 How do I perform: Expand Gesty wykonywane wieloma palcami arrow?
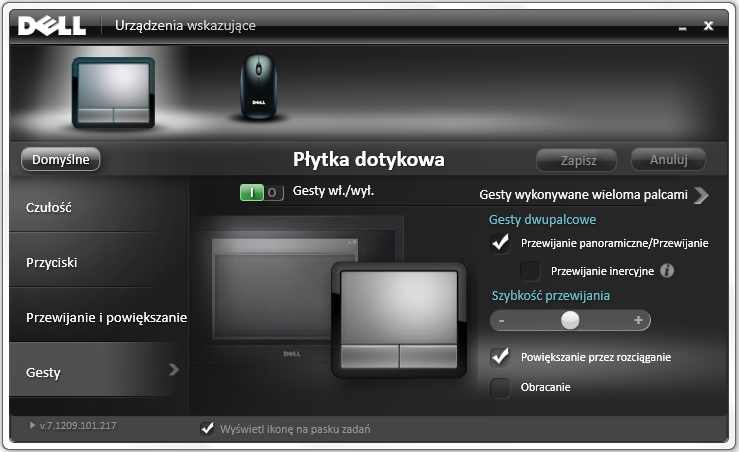click(x=701, y=195)
